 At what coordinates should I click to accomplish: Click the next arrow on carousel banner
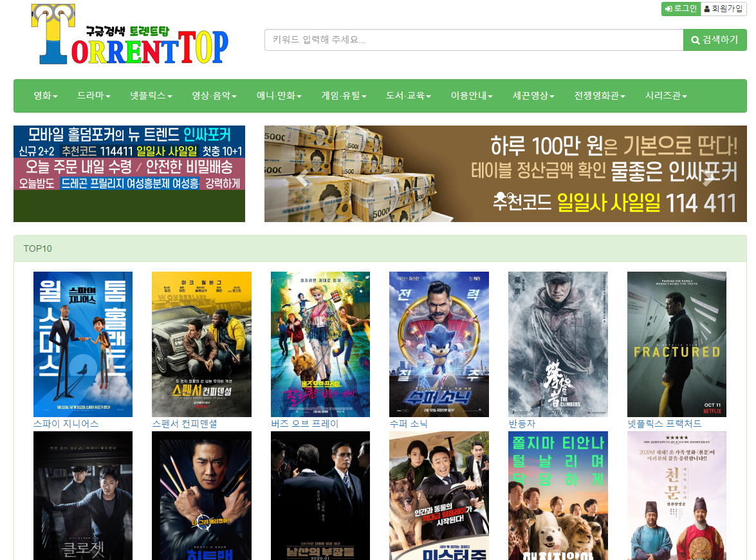point(709,178)
